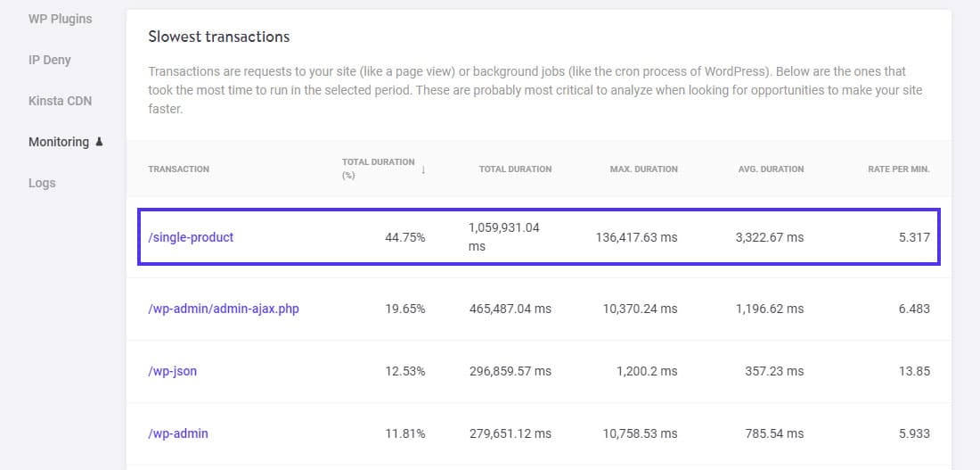Switch to the Logs section

pyautogui.click(x=42, y=183)
